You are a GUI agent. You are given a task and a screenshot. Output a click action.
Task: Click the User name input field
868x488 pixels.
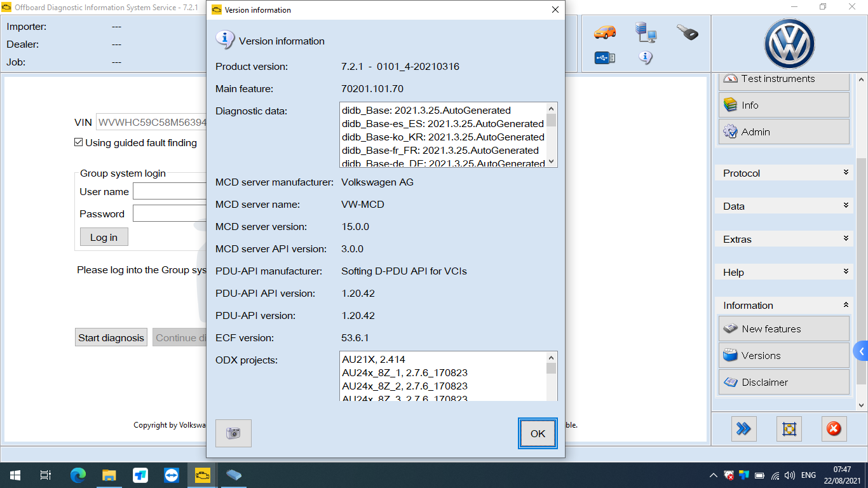coord(169,192)
